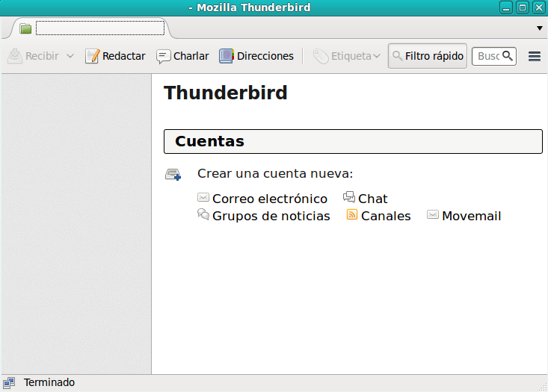Viewport: 548px width, 392px height.
Task: Click the Grupos de noticias bubbles icon
Action: pyautogui.click(x=203, y=214)
